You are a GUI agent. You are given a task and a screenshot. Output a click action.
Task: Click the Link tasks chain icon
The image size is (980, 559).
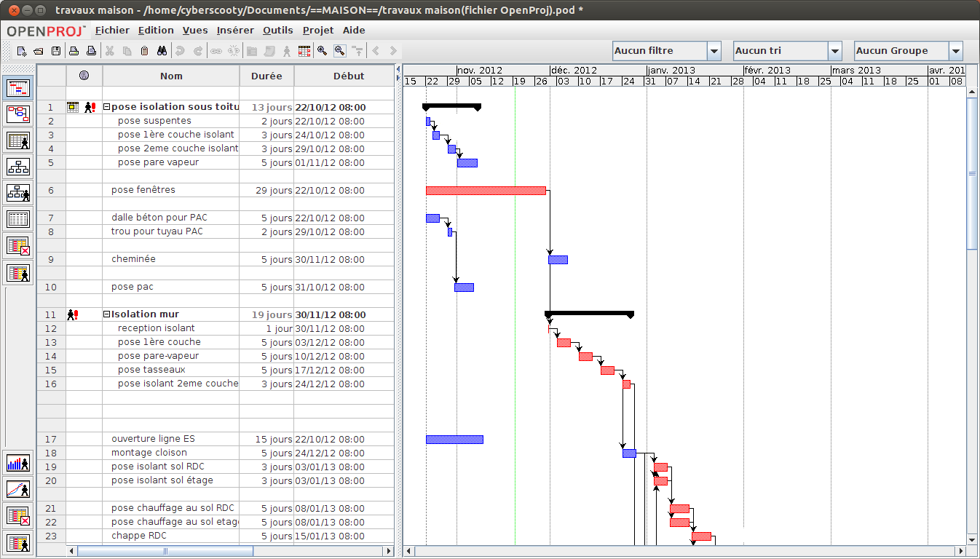pyautogui.click(x=216, y=51)
